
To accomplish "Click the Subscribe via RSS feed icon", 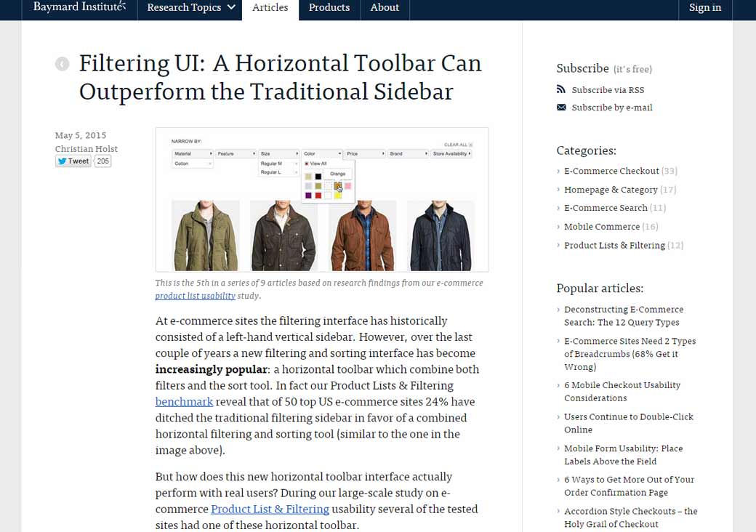I will click(x=560, y=89).
